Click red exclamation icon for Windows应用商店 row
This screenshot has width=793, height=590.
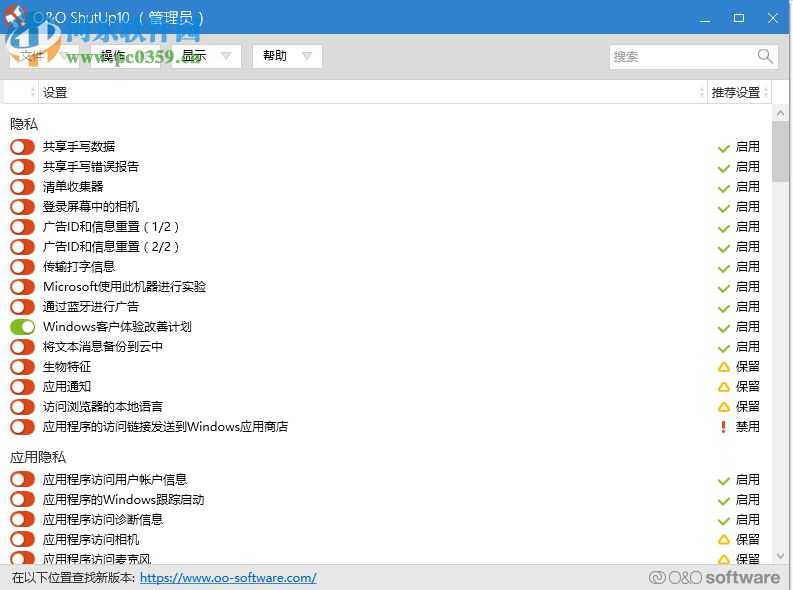pos(723,427)
